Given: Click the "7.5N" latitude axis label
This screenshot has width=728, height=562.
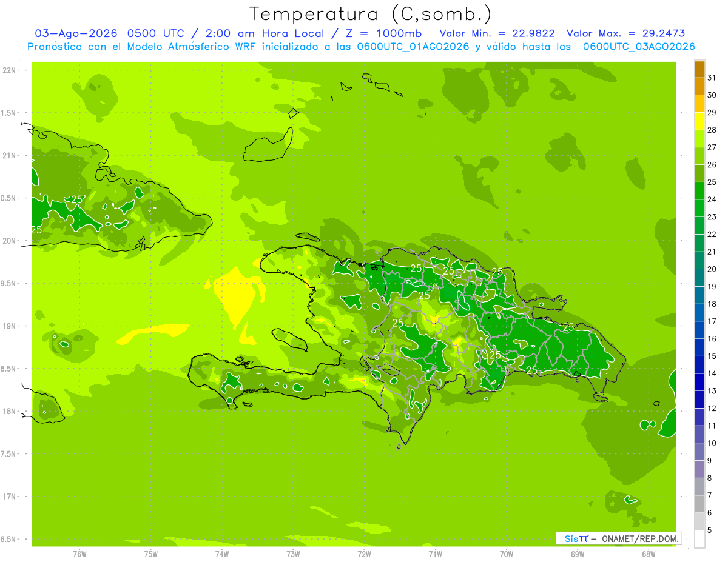Looking at the screenshot, I should (10, 453).
